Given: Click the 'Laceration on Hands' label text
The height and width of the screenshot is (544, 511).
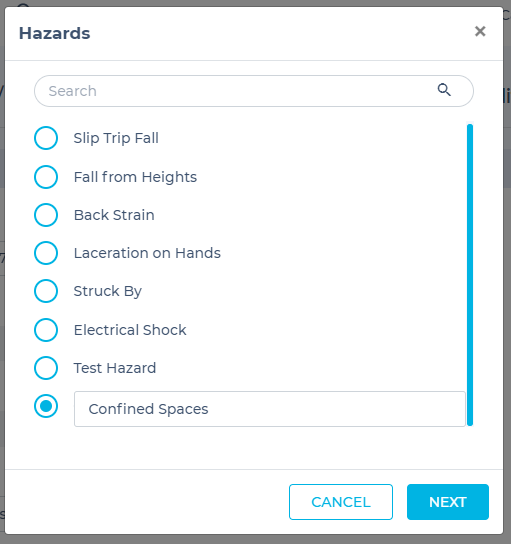Looking at the screenshot, I should (x=147, y=253).
